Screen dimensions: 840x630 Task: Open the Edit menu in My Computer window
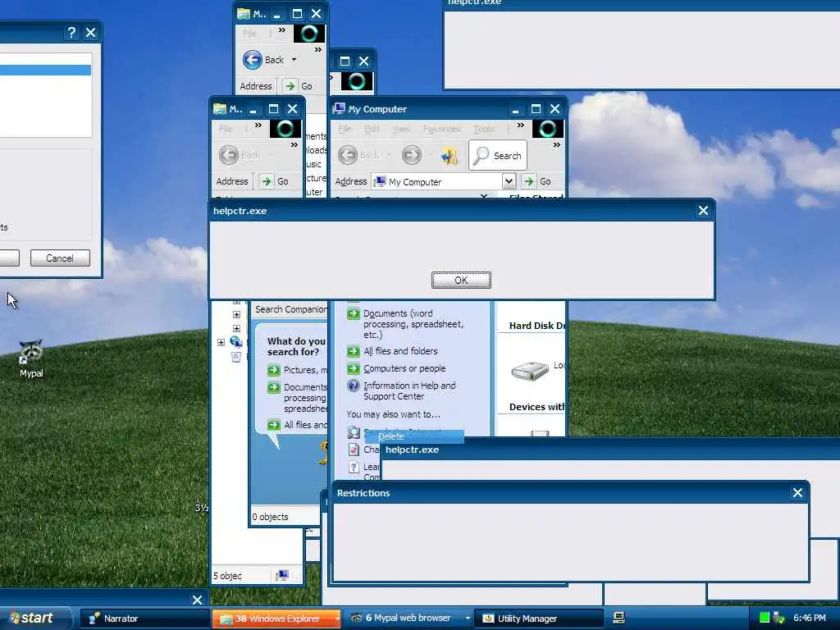(372, 129)
